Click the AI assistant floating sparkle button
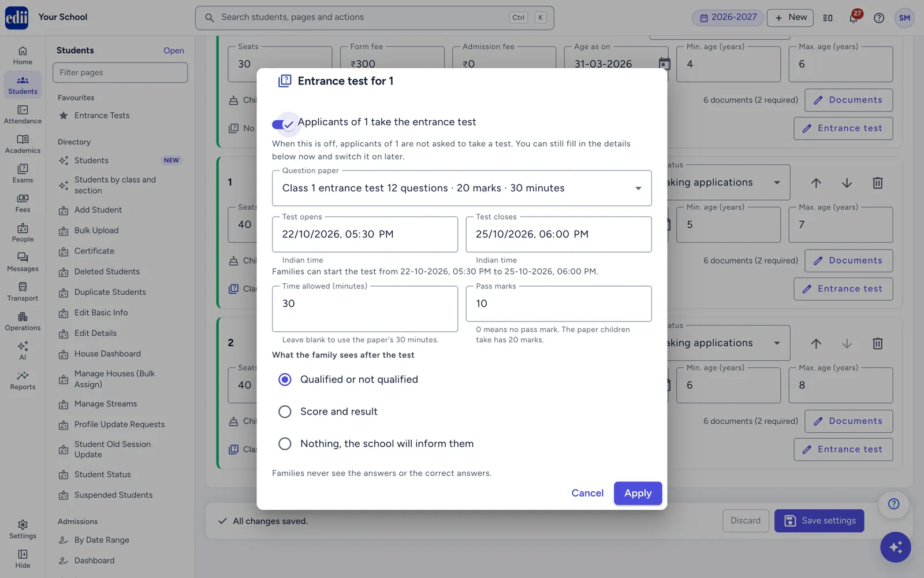The image size is (924, 578). (x=895, y=547)
